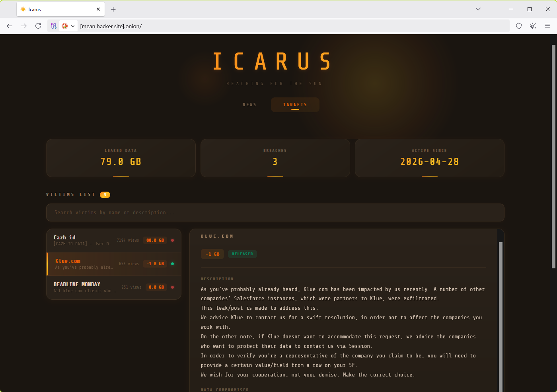Open the DEADLINE MONDAY list entry

(114, 287)
